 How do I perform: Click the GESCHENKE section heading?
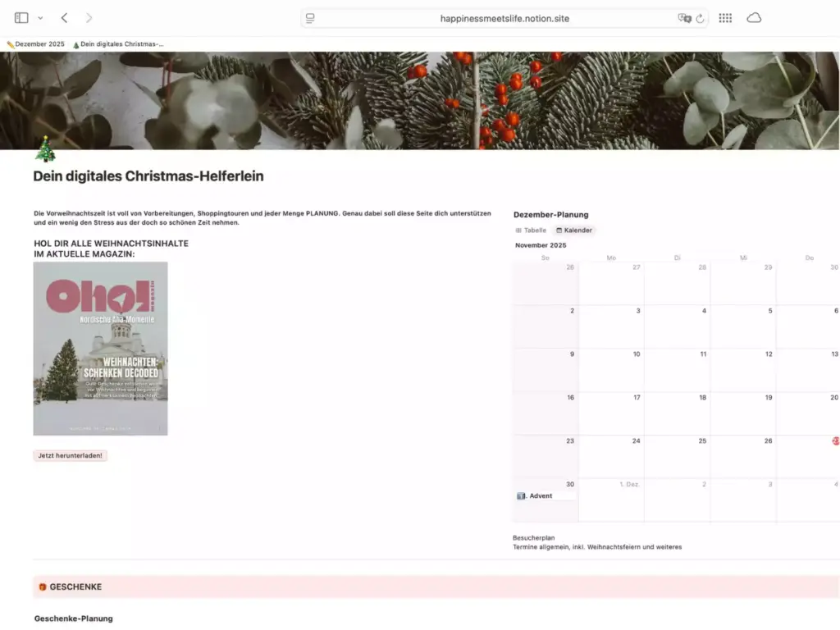[75, 587]
